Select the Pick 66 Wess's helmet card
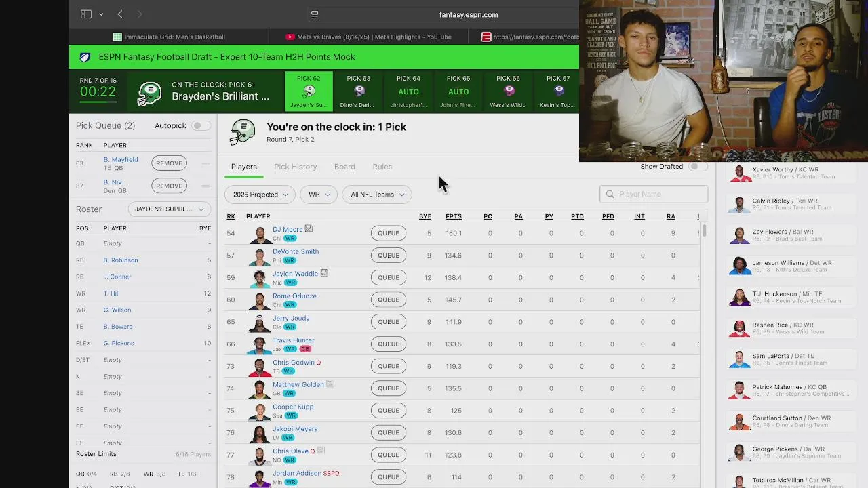Image resolution: width=868 pixels, height=488 pixels. click(508, 91)
